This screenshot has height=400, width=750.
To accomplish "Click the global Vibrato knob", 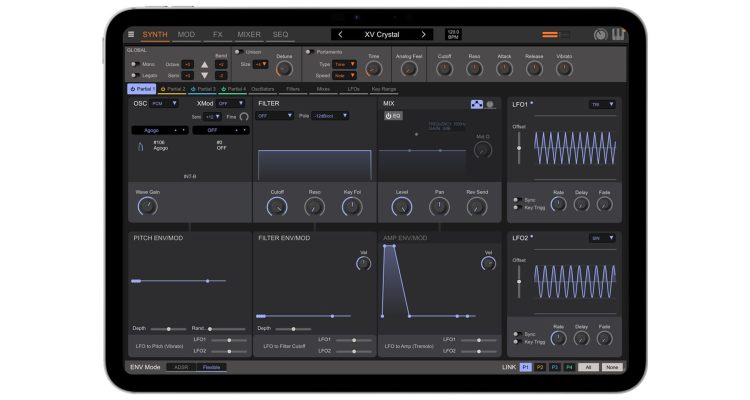I will pos(564,69).
